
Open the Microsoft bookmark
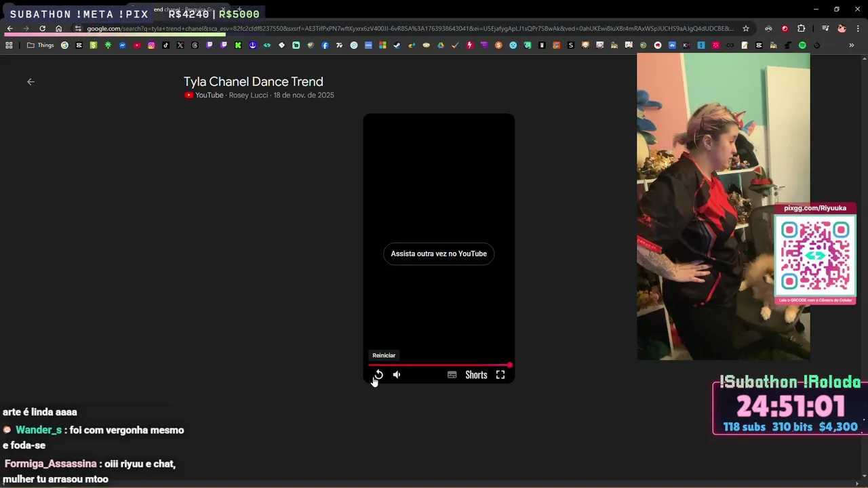tap(382, 45)
